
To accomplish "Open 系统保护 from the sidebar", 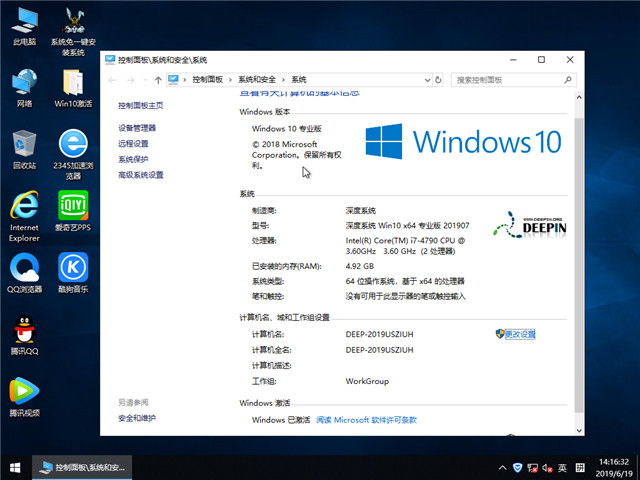I will point(133,159).
